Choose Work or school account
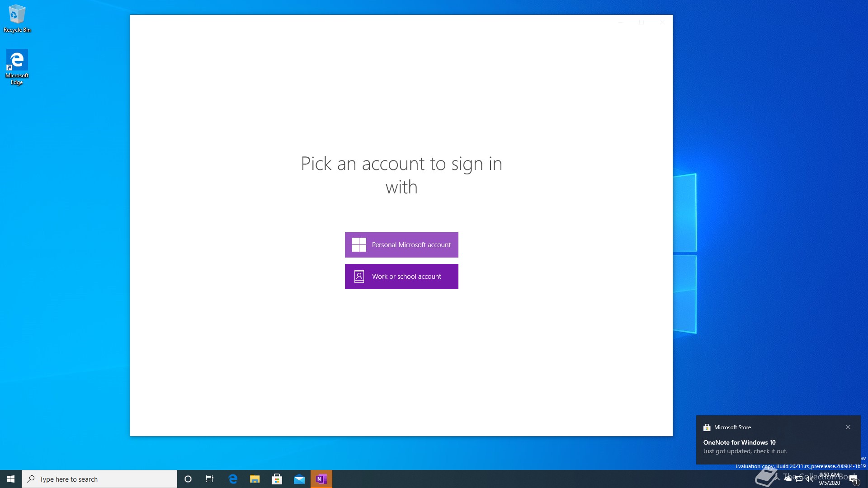The image size is (868, 488). tap(401, 277)
